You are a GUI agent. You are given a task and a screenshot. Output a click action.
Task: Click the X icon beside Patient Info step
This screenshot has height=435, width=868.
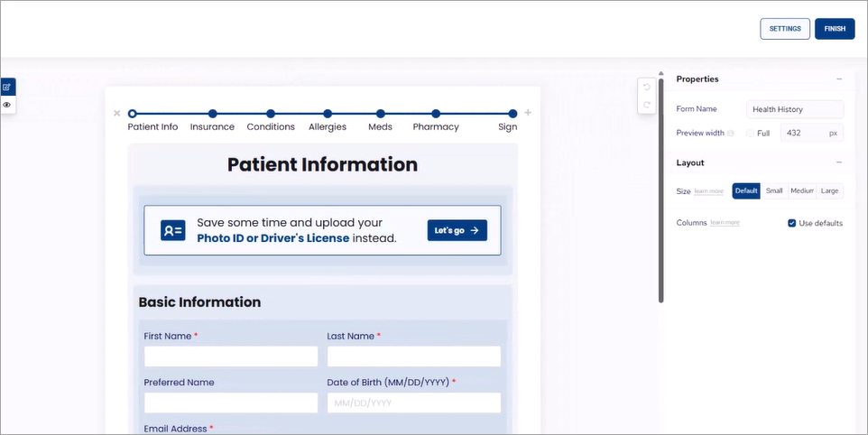tap(116, 114)
